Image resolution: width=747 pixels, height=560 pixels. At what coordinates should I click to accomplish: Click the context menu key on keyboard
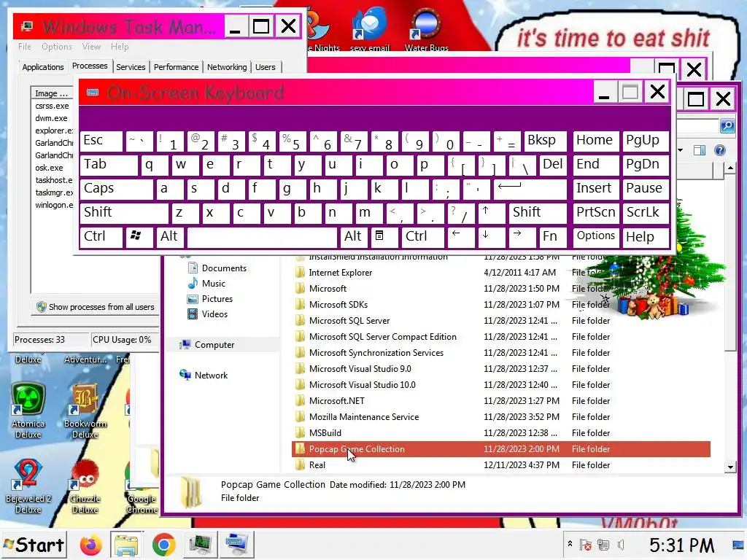point(384,237)
